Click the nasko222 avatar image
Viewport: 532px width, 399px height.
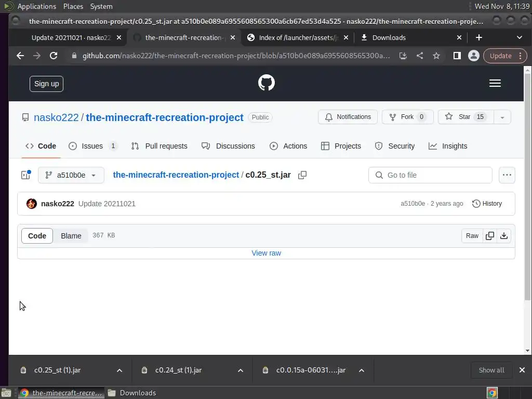[x=32, y=204]
